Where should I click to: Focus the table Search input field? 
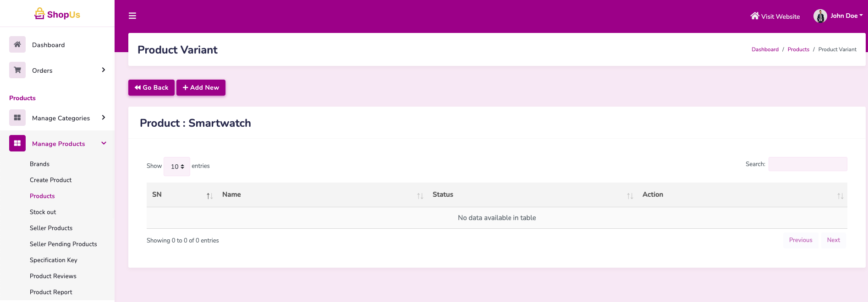[x=808, y=164]
